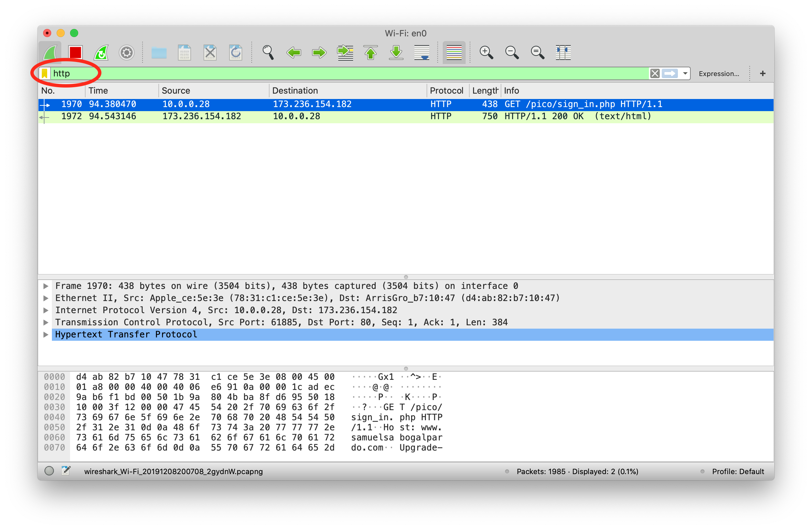The image size is (812, 530).
Task: Click the Find packet magnifier icon
Action: pos(268,53)
